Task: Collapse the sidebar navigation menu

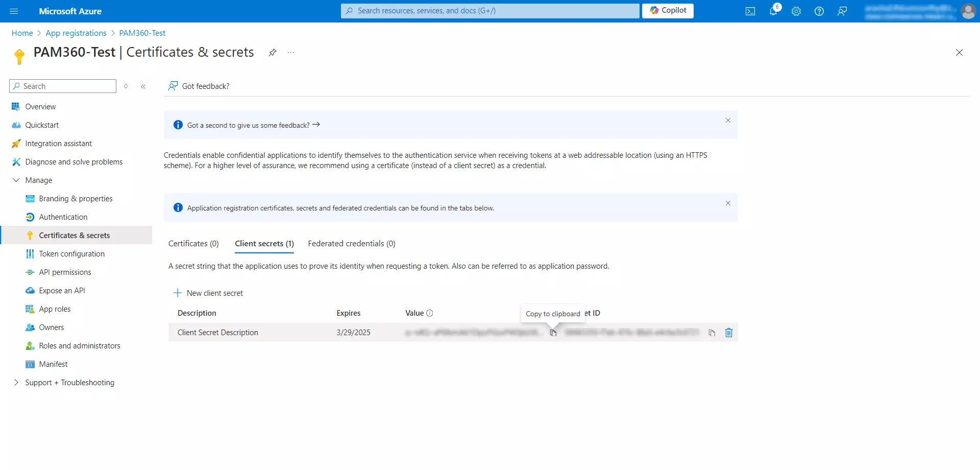Action: point(143,86)
